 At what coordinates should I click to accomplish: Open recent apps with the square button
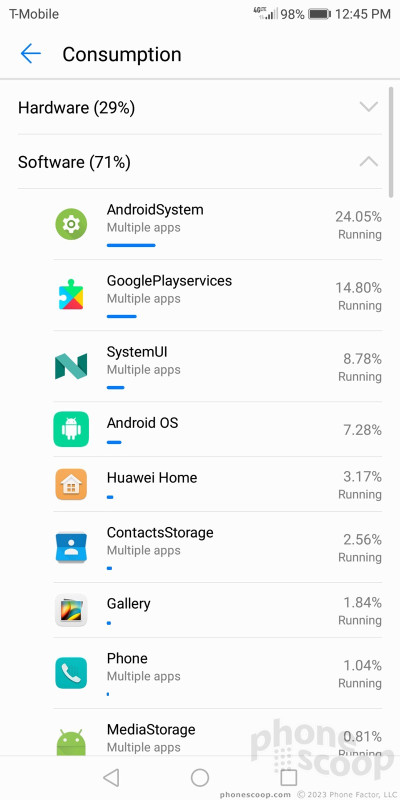pos(289,778)
